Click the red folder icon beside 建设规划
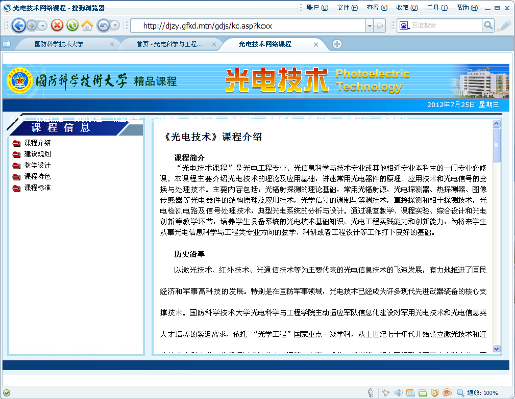The width and height of the screenshot is (515, 399). tap(16, 155)
